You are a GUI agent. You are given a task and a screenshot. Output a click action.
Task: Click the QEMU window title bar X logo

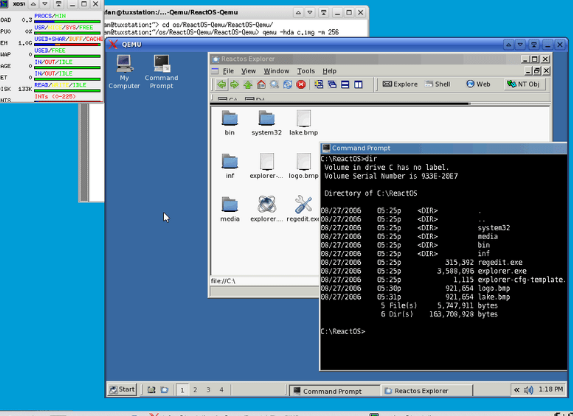pos(113,45)
